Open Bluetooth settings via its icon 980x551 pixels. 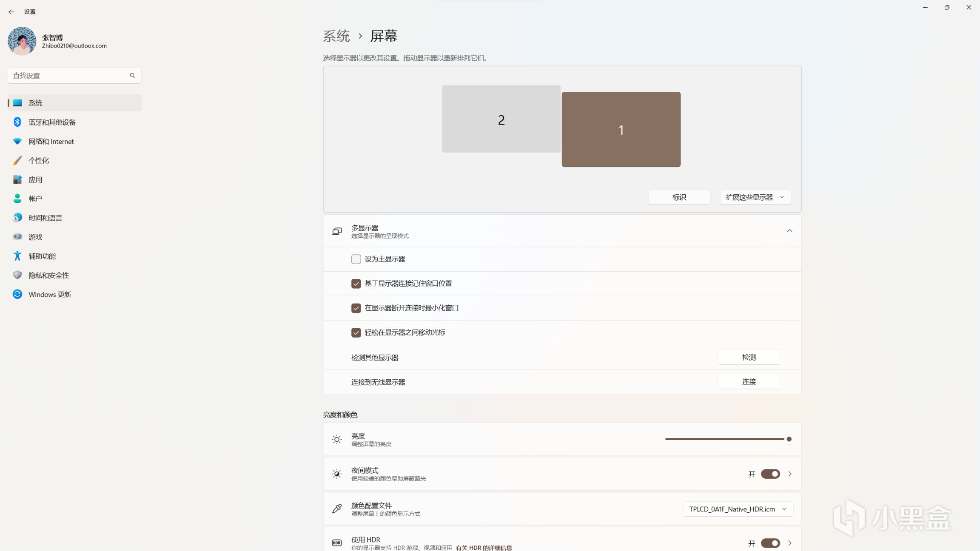[x=17, y=122]
